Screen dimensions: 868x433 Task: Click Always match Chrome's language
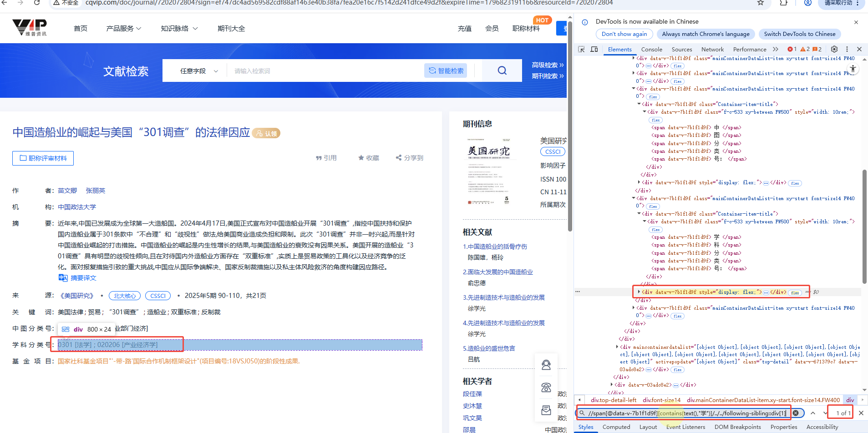coord(706,34)
